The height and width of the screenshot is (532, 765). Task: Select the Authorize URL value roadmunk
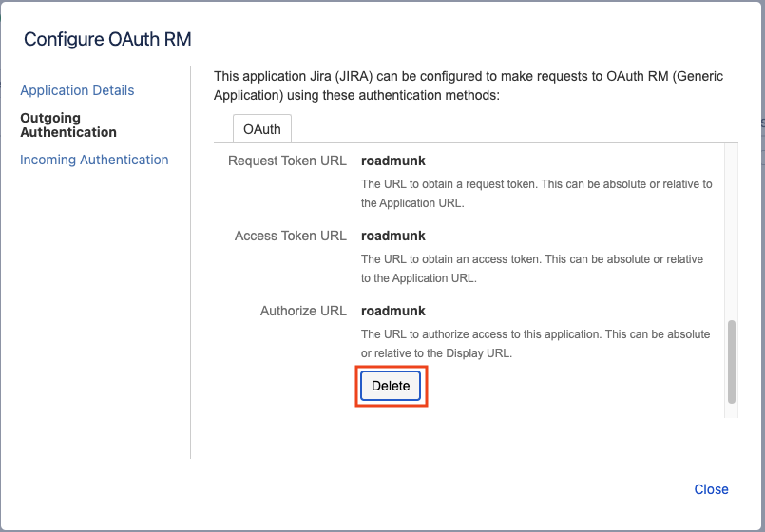click(392, 311)
